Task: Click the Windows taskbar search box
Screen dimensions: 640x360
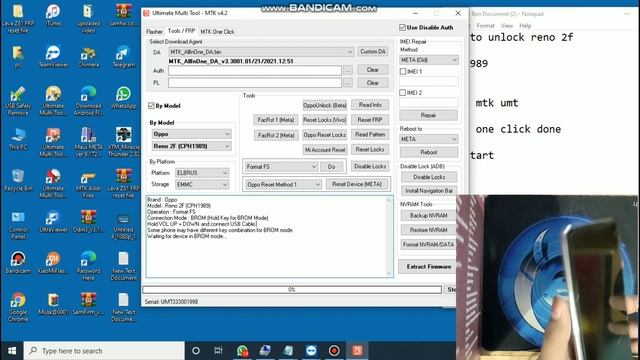Action: [x=104, y=351]
